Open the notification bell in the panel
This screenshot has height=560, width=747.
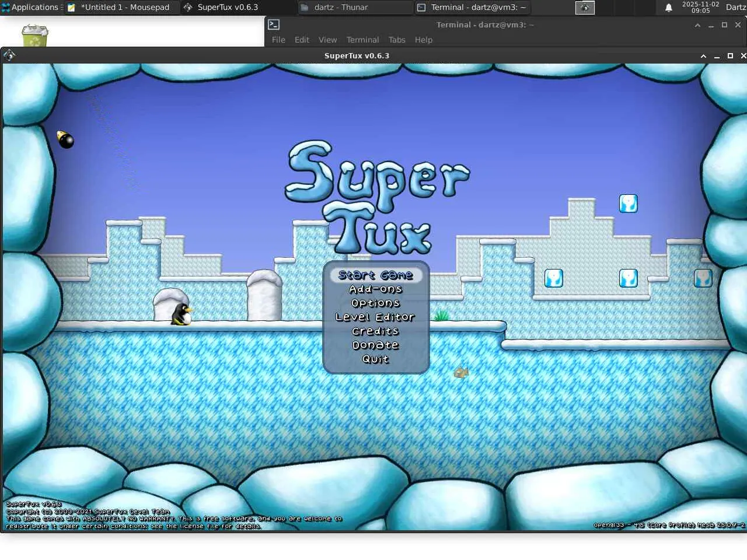(669, 8)
